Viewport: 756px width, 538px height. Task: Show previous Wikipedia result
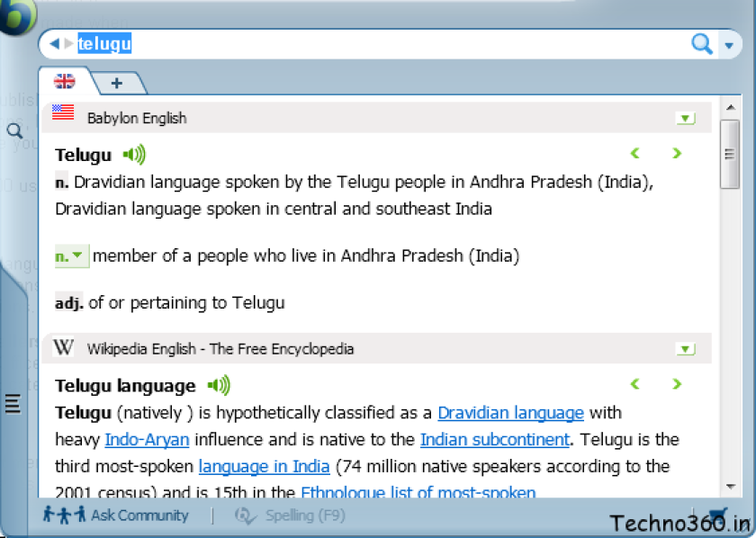[635, 384]
